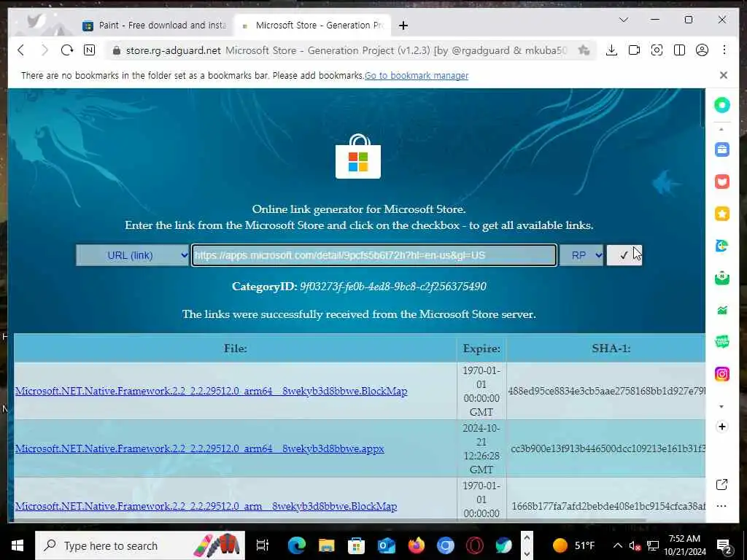Open the Webtoon sidebar icon

tap(721, 341)
